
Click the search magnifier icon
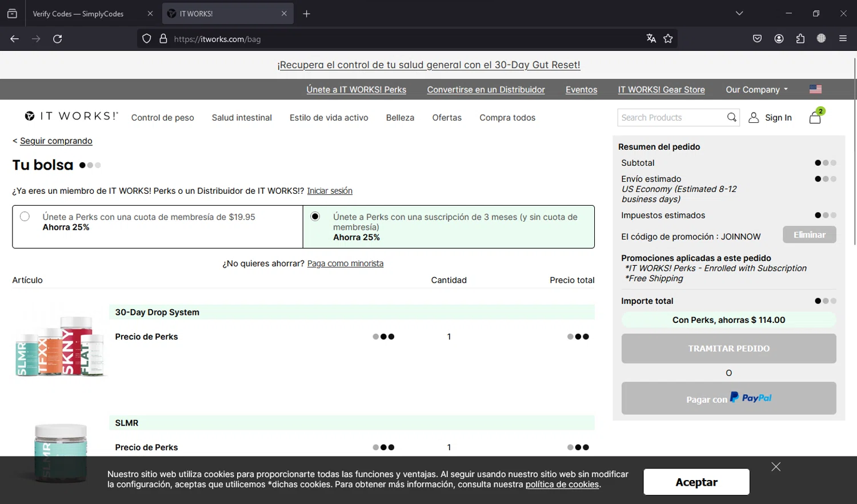click(x=731, y=117)
